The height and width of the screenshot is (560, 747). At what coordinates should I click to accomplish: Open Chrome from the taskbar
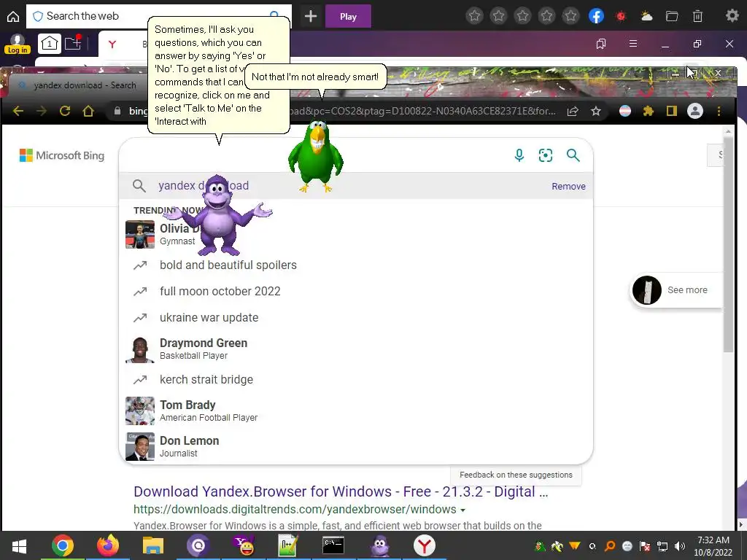click(x=63, y=545)
